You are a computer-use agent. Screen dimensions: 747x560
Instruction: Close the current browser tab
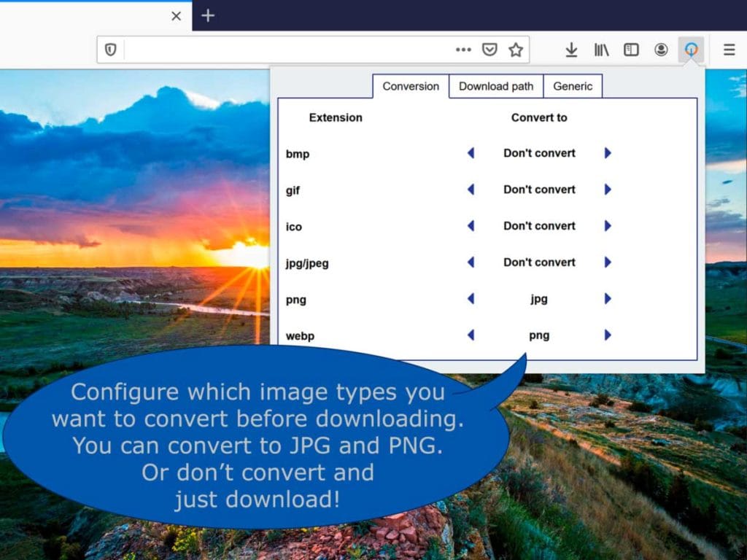click(x=177, y=16)
